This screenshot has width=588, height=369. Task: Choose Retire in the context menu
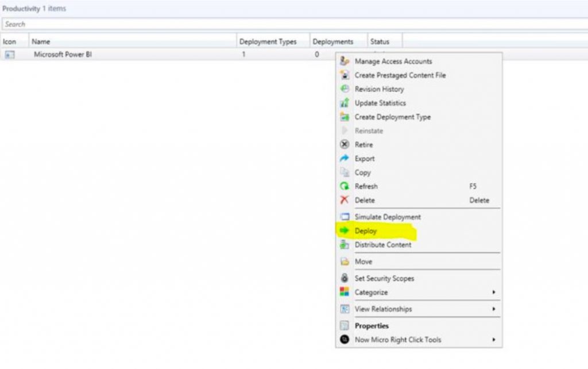[x=363, y=144]
